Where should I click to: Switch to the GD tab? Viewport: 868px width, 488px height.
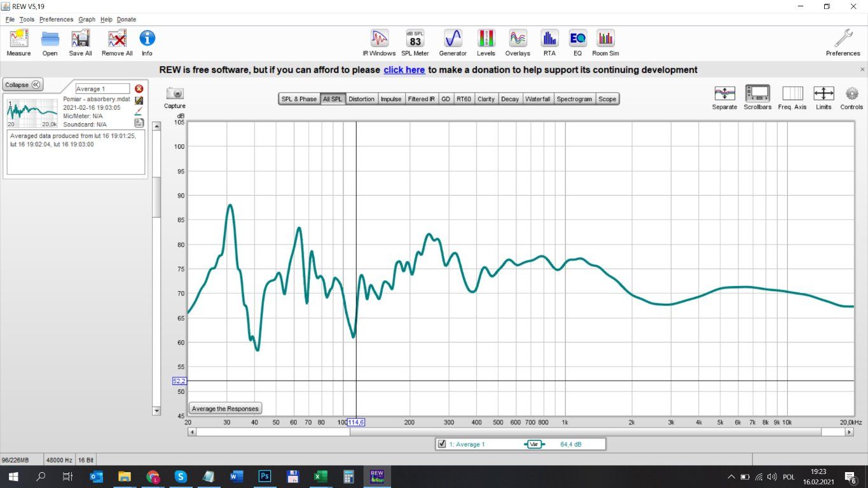(x=446, y=99)
